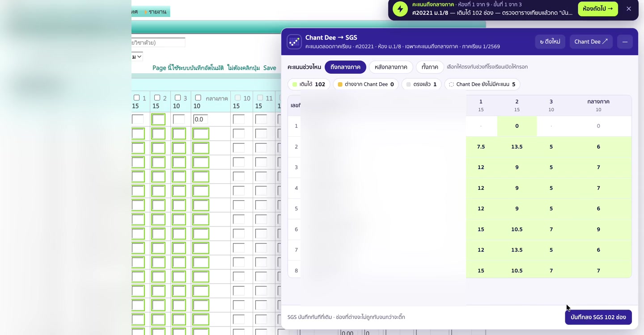Viewport: 644px width, 335px height.
Task: Click the รายงาน menu item
Action: pyautogui.click(x=155, y=12)
